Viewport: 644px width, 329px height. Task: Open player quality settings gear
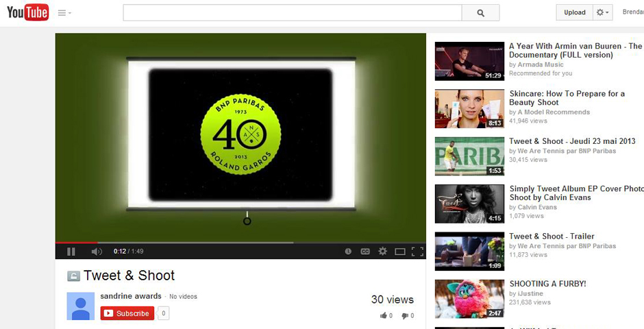[383, 251]
